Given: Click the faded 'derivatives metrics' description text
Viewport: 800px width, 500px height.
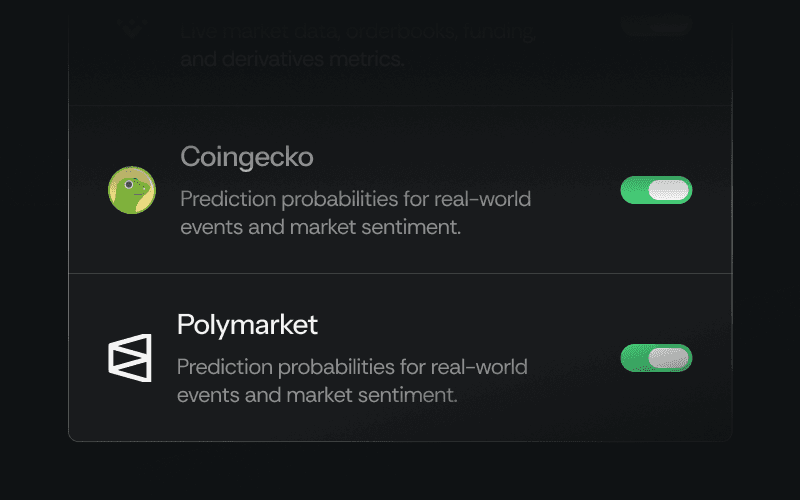Looking at the screenshot, I should (x=292, y=59).
